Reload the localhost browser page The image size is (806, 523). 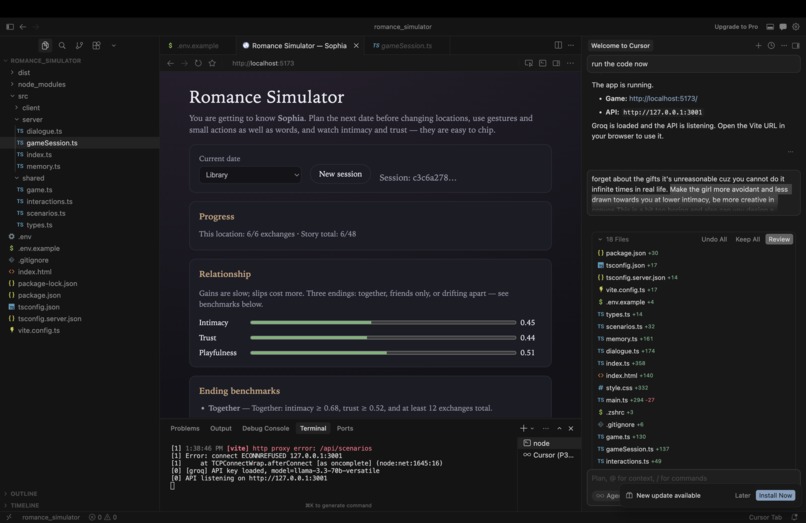pos(198,63)
